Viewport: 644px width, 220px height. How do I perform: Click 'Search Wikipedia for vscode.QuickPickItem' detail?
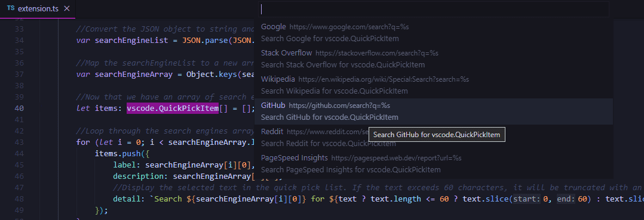tap(335, 91)
